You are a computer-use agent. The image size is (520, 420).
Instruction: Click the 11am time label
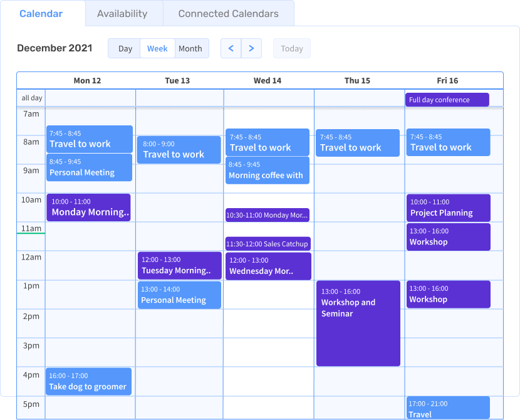click(31, 228)
